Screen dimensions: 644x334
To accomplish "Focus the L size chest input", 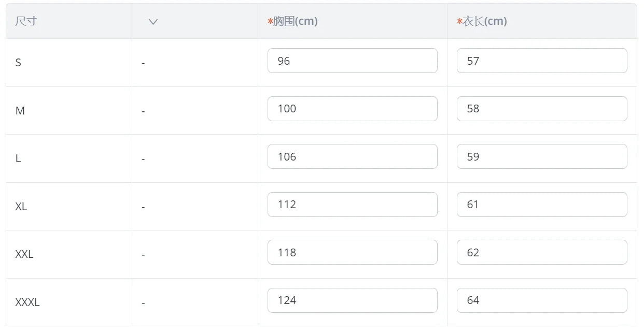I will pyautogui.click(x=352, y=157).
